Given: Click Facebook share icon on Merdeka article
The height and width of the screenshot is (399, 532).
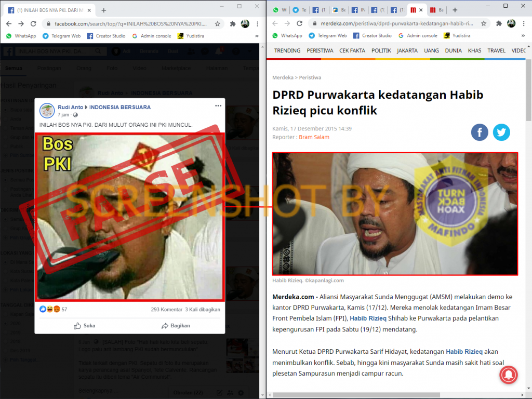Looking at the screenshot, I should tap(480, 132).
